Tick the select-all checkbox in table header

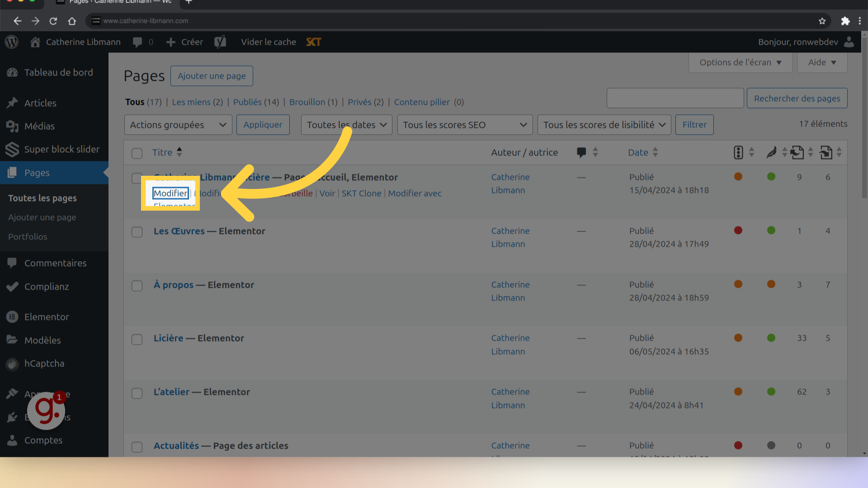pyautogui.click(x=137, y=153)
